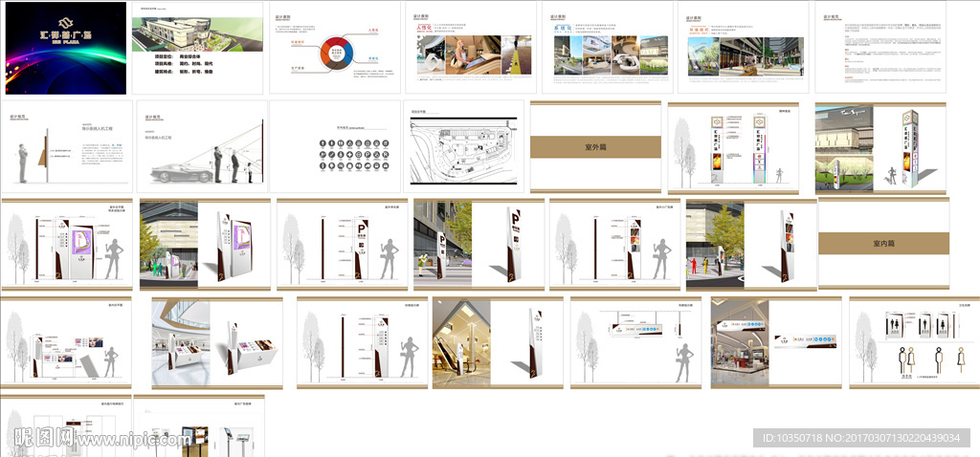
Task: Open the 室内篇 section divider page
Action: click(883, 244)
